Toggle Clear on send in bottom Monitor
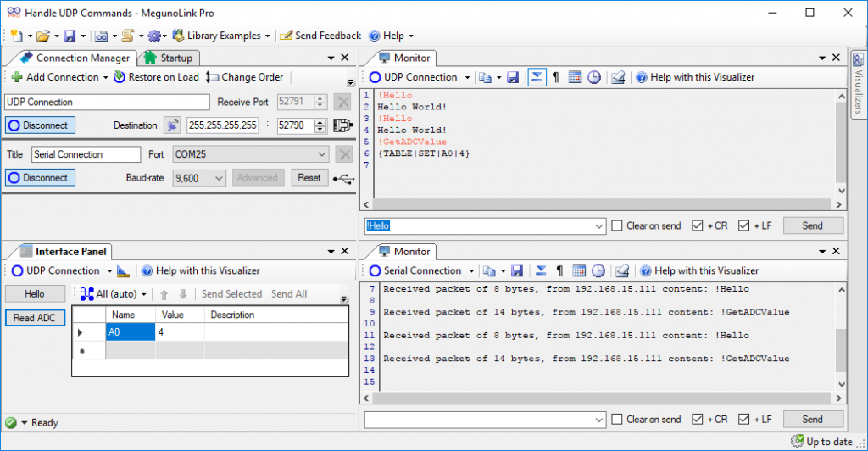The image size is (868, 451). click(617, 420)
